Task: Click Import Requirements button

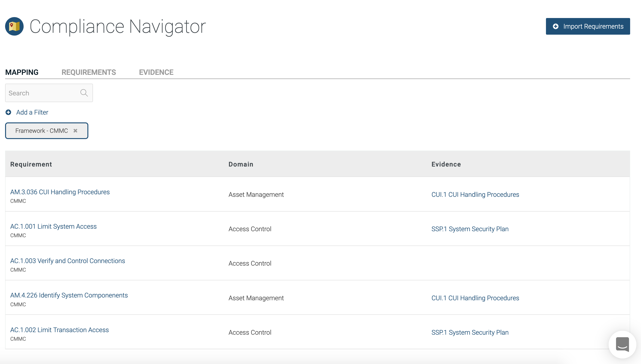Action: 588,26
